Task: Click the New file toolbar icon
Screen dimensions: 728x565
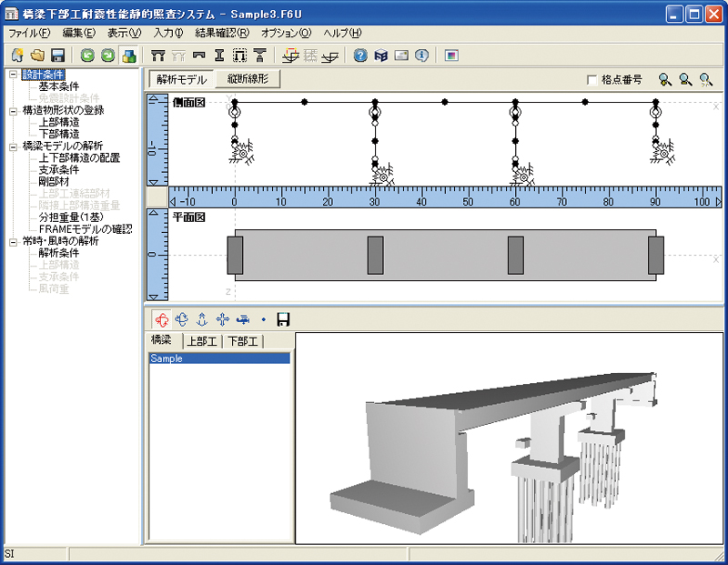Action: [16, 55]
